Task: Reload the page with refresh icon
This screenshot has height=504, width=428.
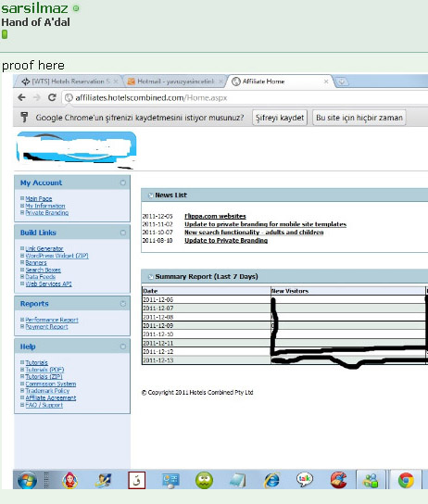Action: click(x=52, y=97)
